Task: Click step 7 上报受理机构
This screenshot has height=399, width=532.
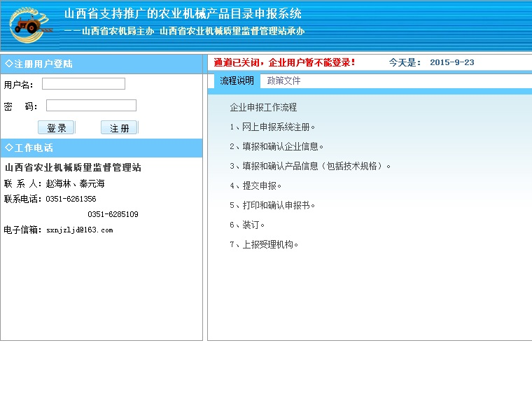Action: (x=264, y=244)
